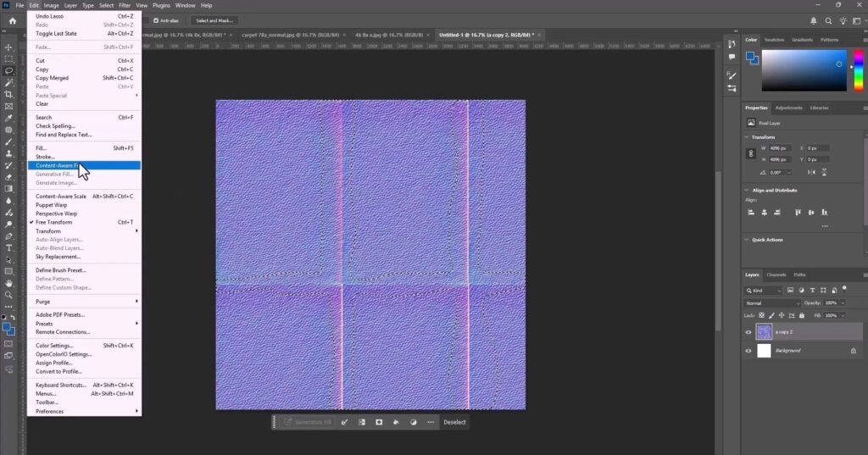This screenshot has height=455, width=868.
Task: Select the Rectangular Marquee tool
Action: tap(8, 58)
